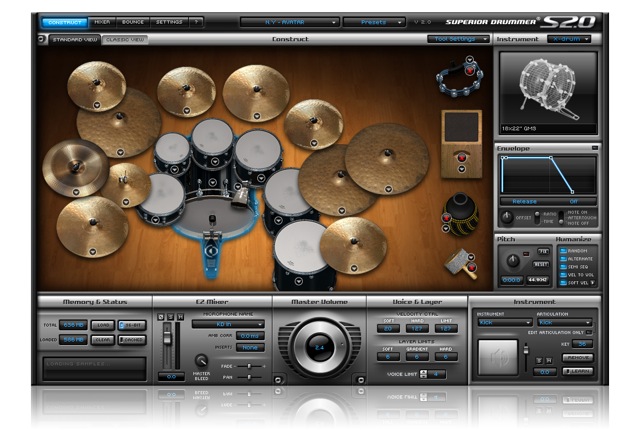The height and width of the screenshot is (430, 640).
Task: Click the mute button in EZ Mixer
Action: pos(180,317)
